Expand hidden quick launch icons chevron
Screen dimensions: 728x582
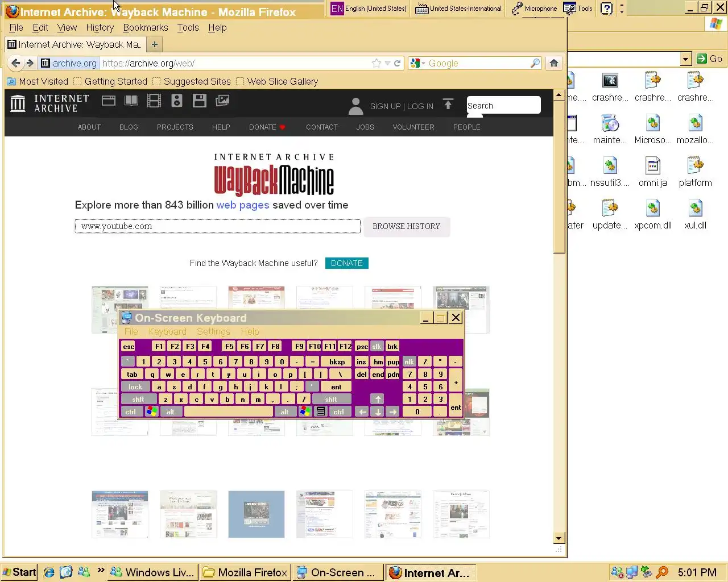click(101, 569)
